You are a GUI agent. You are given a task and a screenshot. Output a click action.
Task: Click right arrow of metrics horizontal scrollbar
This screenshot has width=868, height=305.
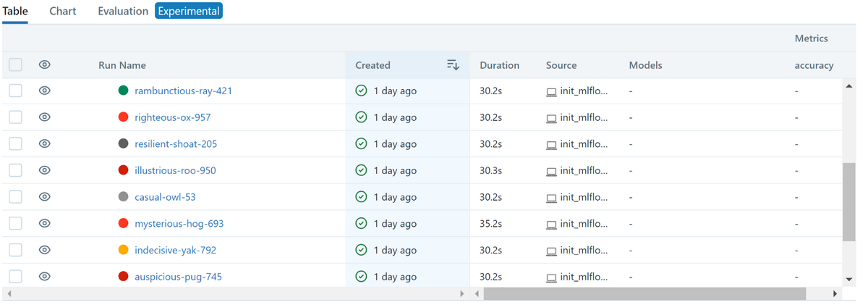pyautogui.click(x=835, y=293)
